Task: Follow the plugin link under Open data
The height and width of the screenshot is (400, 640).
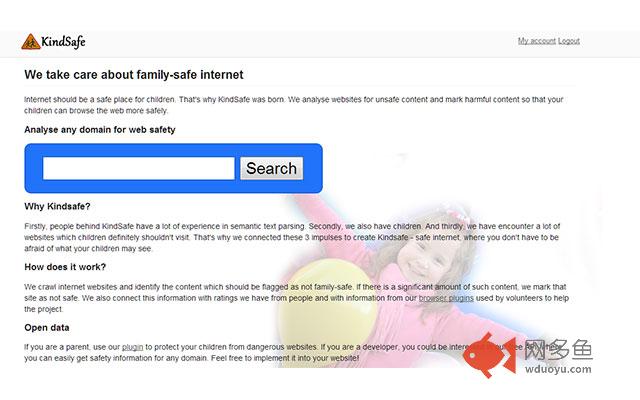Action: pos(132,347)
